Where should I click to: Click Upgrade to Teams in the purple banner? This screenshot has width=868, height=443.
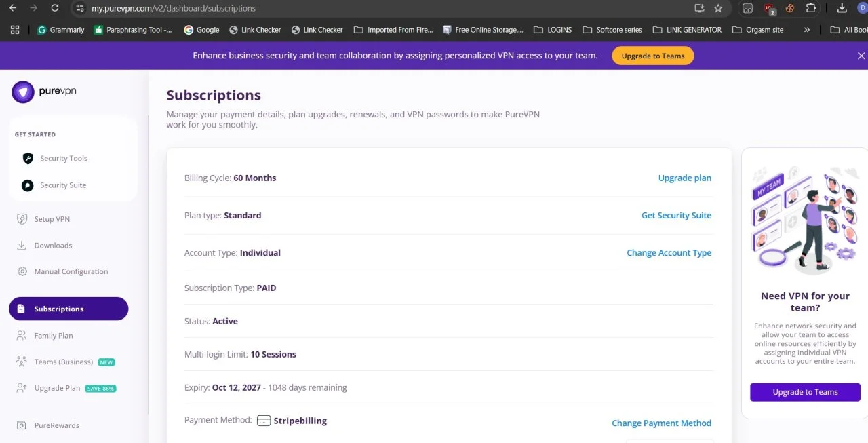tap(653, 56)
